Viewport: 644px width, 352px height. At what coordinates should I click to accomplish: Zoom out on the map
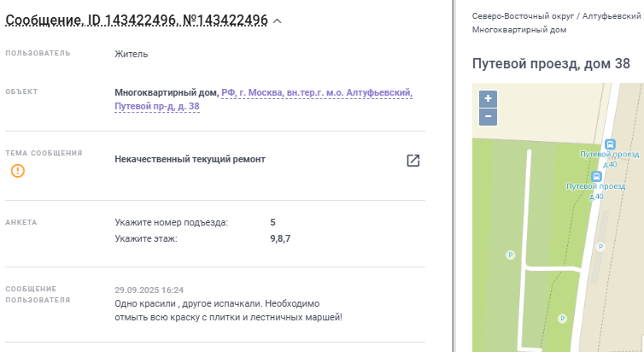[x=488, y=116]
